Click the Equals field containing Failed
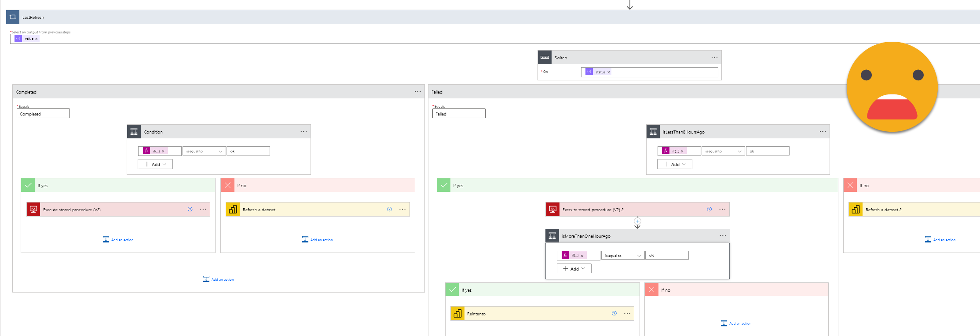The image size is (980, 336). pyautogui.click(x=458, y=114)
